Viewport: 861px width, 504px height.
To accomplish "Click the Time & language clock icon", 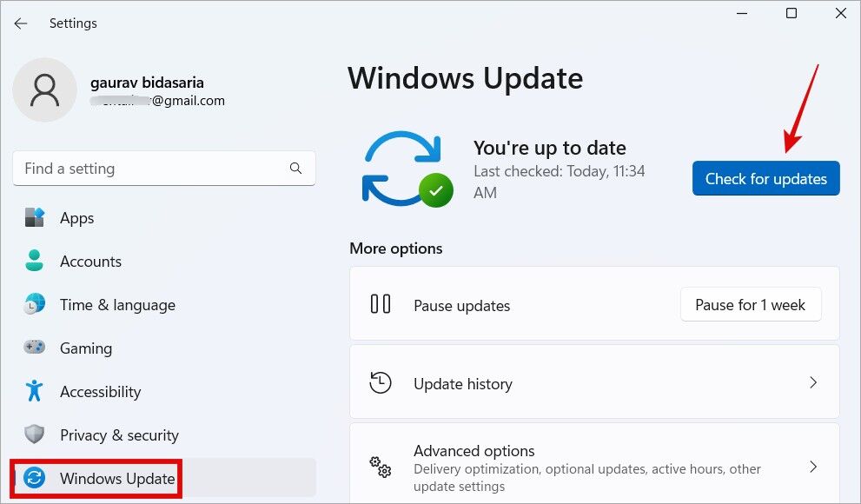I will [35, 304].
